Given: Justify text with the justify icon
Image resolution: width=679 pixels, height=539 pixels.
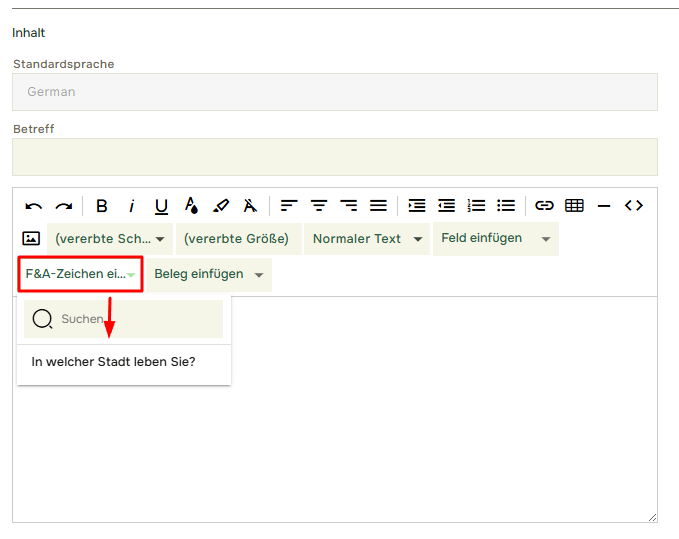Looking at the screenshot, I should click(x=378, y=206).
